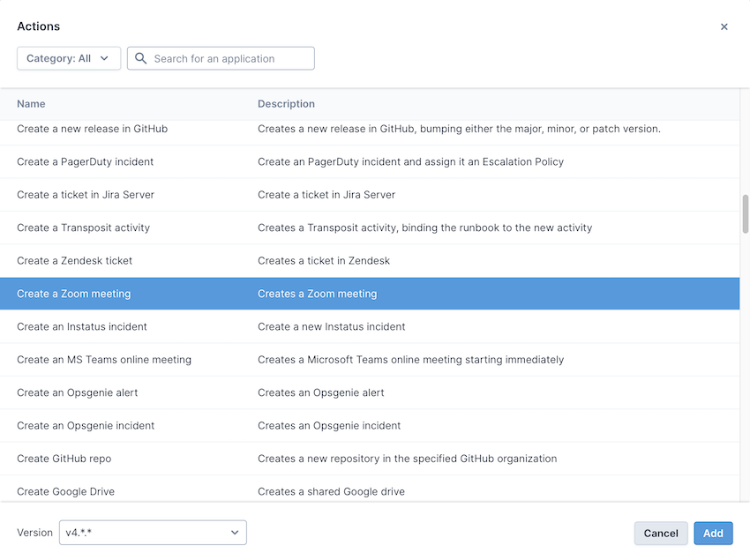Open the Category: All dropdown
The image size is (750, 560).
(69, 59)
